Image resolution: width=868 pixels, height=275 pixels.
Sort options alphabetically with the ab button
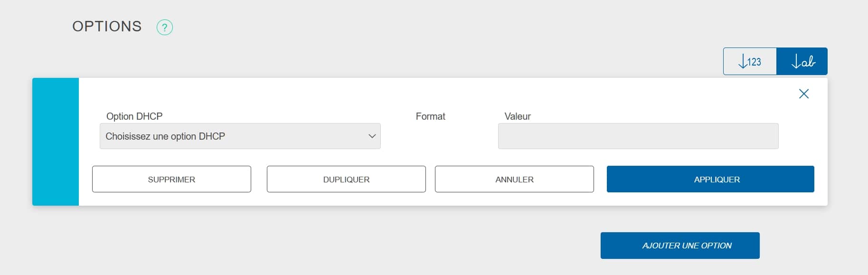point(802,61)
